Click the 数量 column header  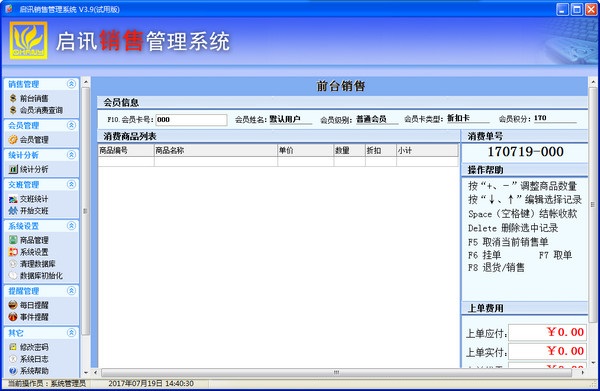pos(350,151)
